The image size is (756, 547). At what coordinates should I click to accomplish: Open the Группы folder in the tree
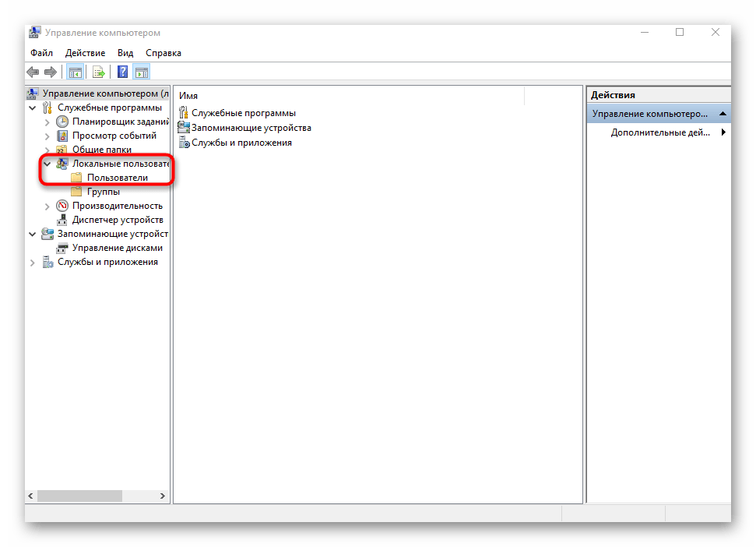click(103, 192)
